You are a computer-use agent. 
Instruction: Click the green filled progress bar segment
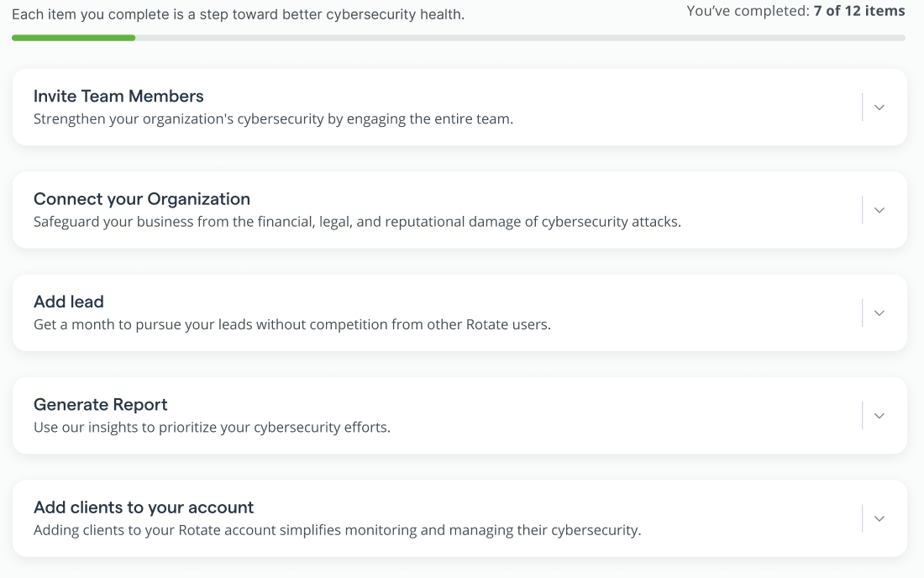tap(74, 38)
